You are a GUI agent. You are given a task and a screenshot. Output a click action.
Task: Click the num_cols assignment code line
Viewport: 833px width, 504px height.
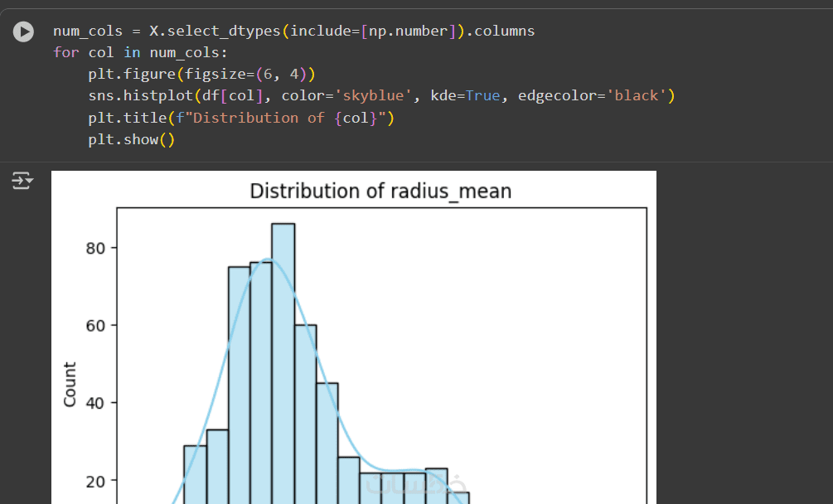(x=293, y=31)
